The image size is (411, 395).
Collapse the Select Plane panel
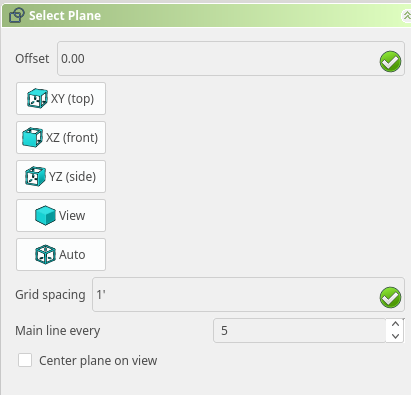[x=406, y=15]
